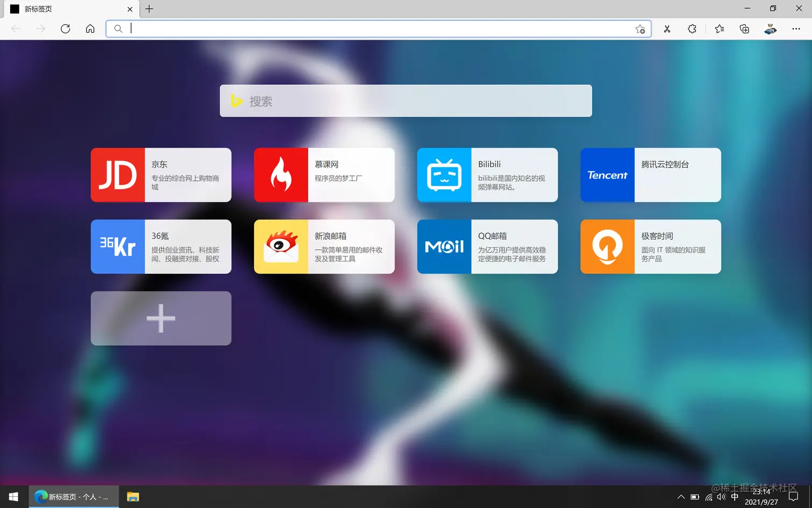Screen dimensions: 812x508
Task: Show hidden tray icons chevron
Action: pos(681,497)
